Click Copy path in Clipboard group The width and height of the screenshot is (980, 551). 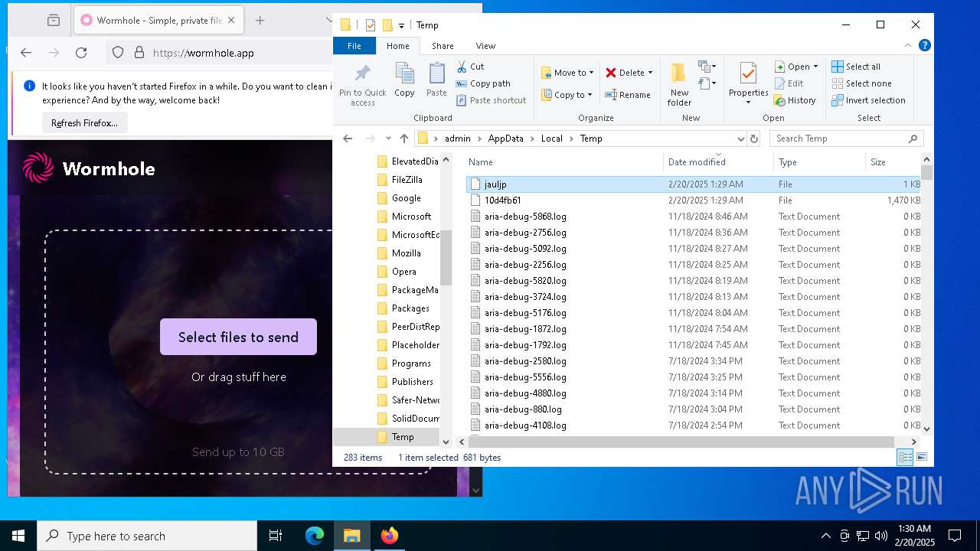(483, 83)
